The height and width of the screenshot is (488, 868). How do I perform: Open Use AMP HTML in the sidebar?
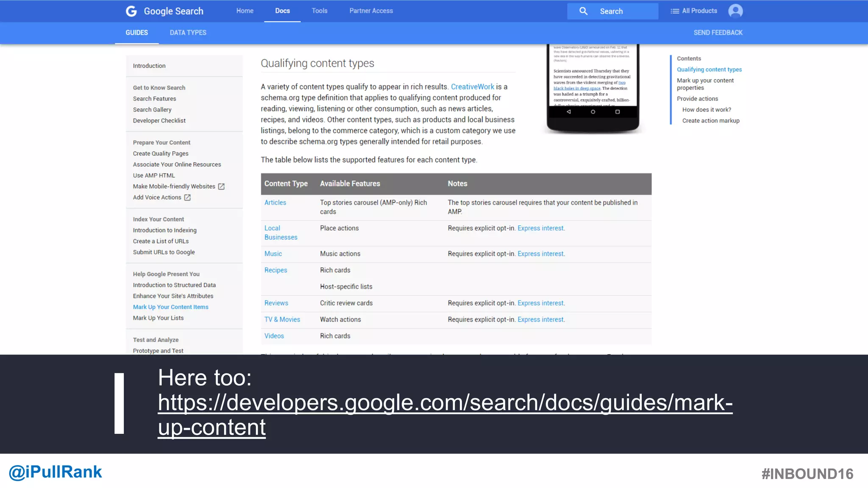tap(154, 176)
